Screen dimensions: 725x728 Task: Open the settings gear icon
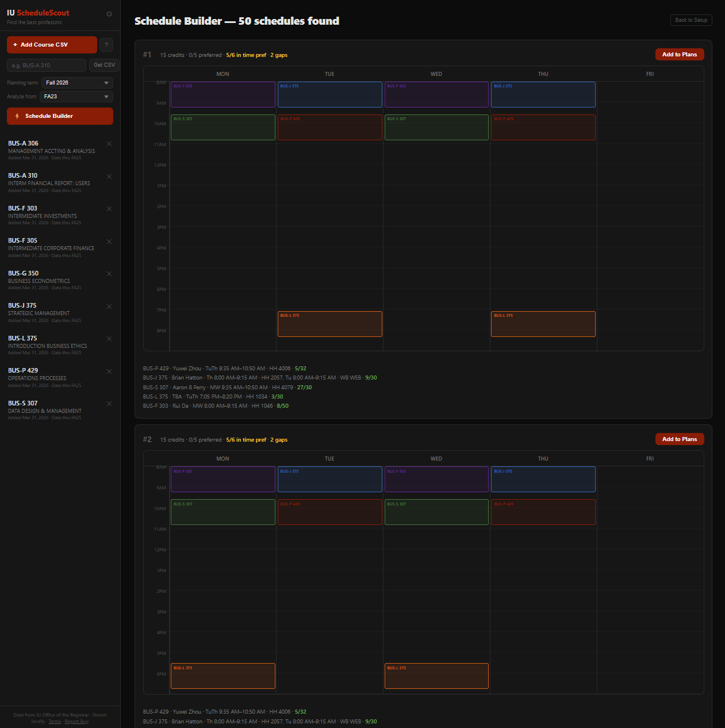pyautogui.click(x=109, y=14)
